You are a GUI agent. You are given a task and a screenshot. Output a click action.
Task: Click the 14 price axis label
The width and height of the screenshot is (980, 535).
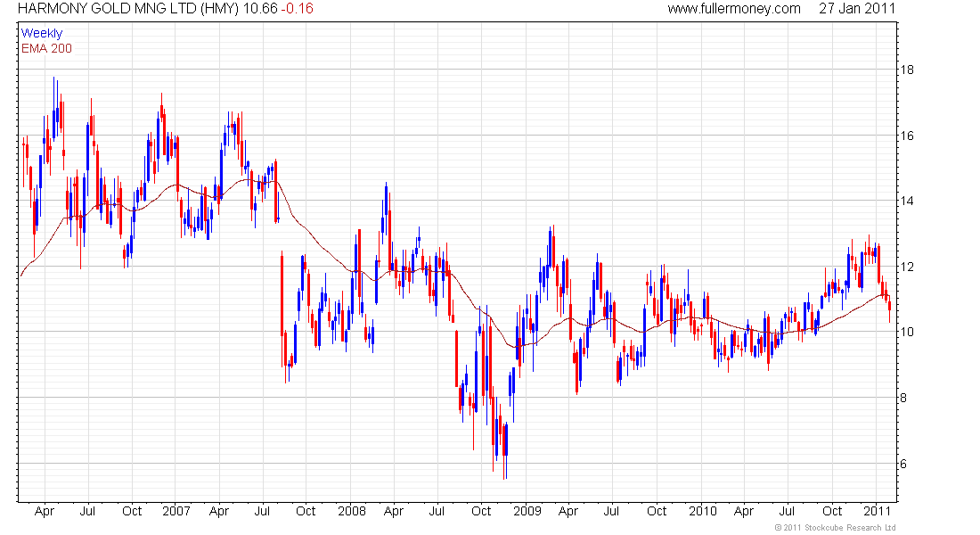click(x=907, y=201)
